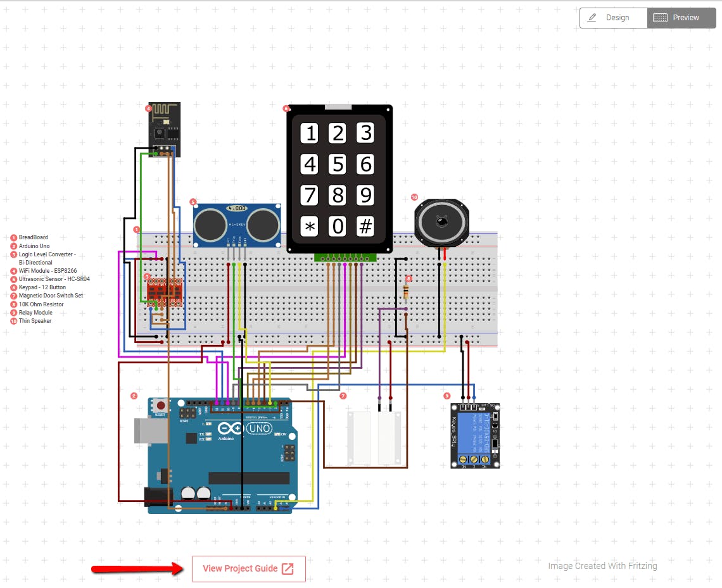Image resolution: width=722 pixels, height=588 pixels.
Task: Select the red logic level converter
Action: (165, 290)
